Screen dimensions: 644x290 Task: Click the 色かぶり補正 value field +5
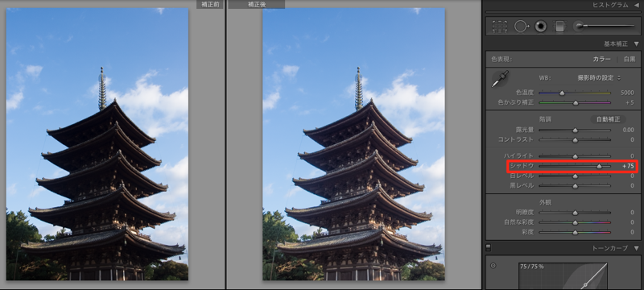[630, 102]
